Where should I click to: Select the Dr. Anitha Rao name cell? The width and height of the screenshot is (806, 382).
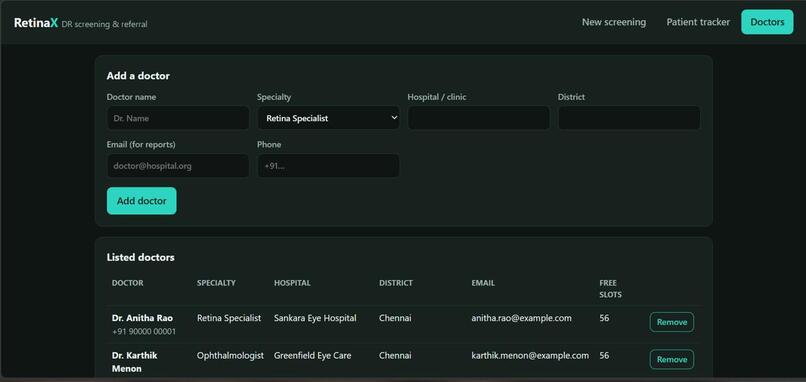click(x=142, y=318)
